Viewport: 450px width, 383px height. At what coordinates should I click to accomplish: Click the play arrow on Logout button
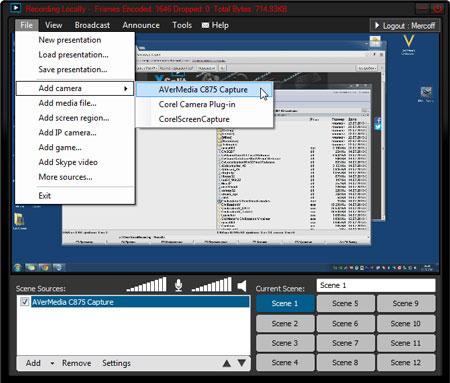point(377,25)
